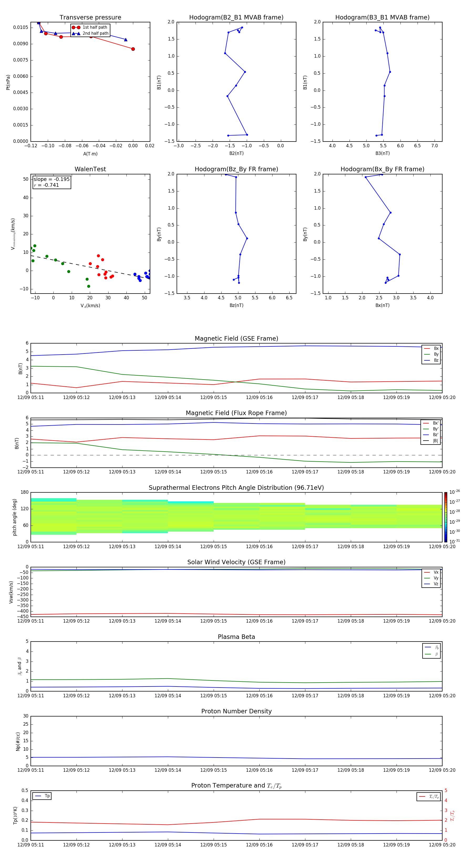473x868 pixels.
Task: Click the "Transverse pressure" plot title
Action: pos(90,18)
